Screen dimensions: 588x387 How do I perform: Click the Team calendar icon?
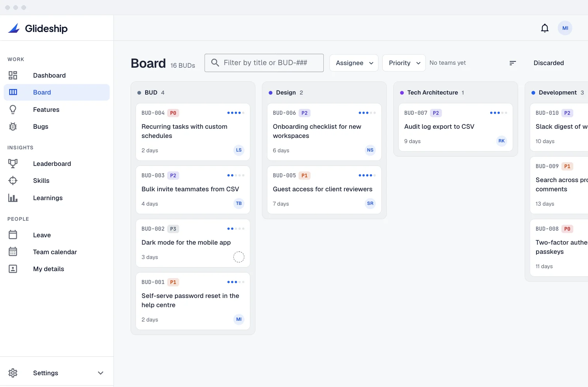[13, 252]
